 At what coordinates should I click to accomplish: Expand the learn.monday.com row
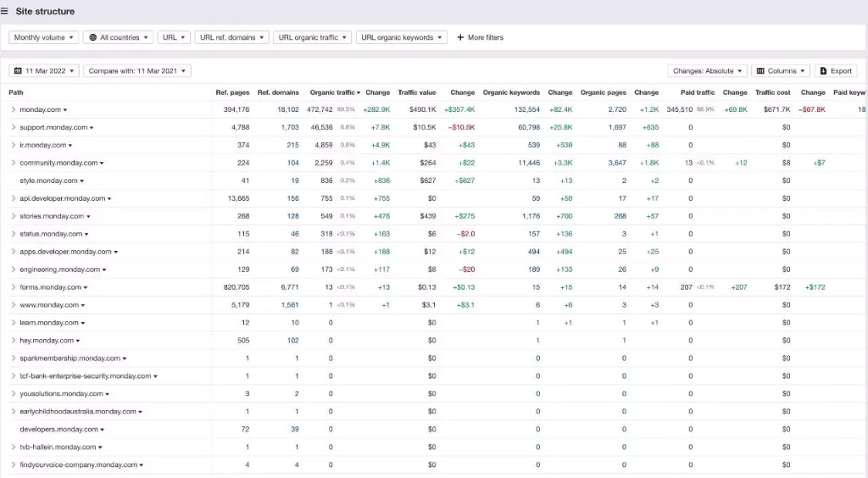[x=14, y=323]
